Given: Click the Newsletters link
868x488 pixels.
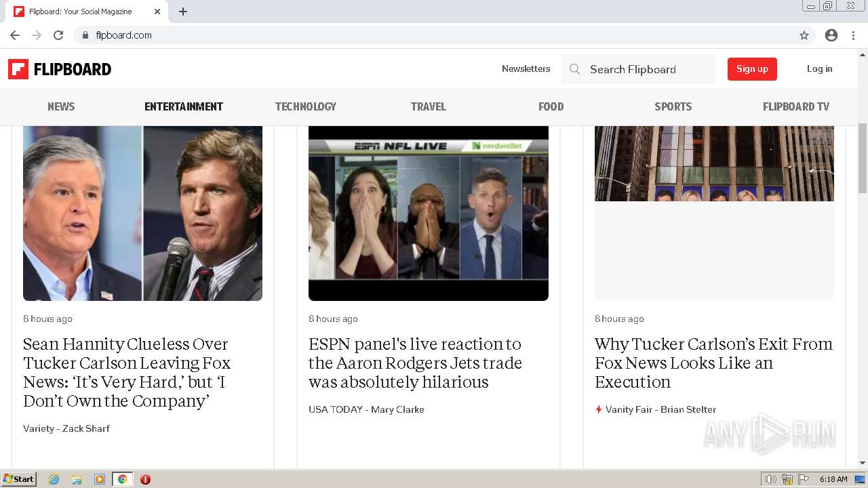Looking at the screenshot, I should pos(526,68).
